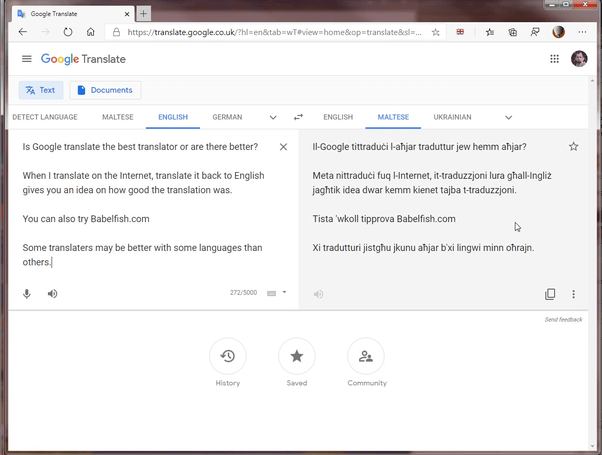Open the browser settings ellipsis menu
Image resolution: width=602 pixels, height=455 pixels.
pyautogui.click(x=582, y=32)
